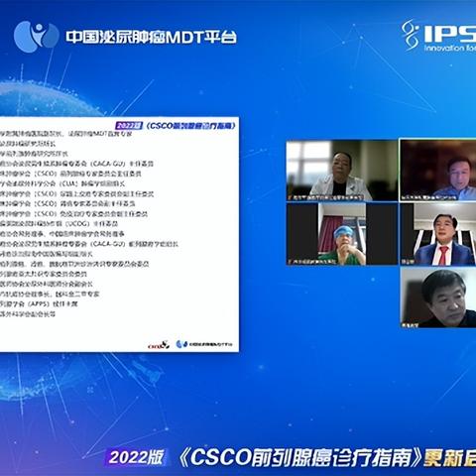Click the MDT platform logo in slide footer
This screenshot has height=476, width=476.
[204, 344]
